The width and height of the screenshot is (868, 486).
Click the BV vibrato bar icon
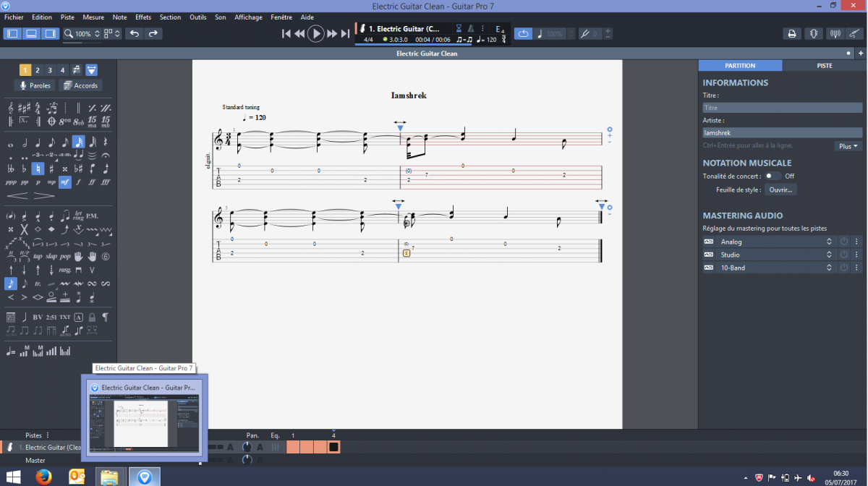(x=38, y=317)
